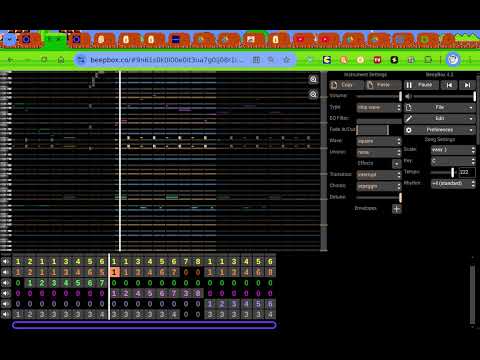Adjust the Tempo slider handle
Screen dimensions: 480x360
click(452, 172)
